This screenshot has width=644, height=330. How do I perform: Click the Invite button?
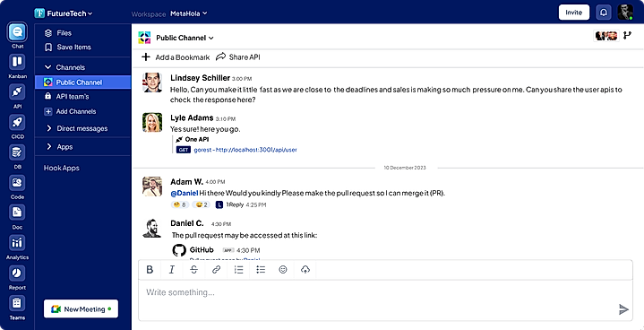[574, 13]
